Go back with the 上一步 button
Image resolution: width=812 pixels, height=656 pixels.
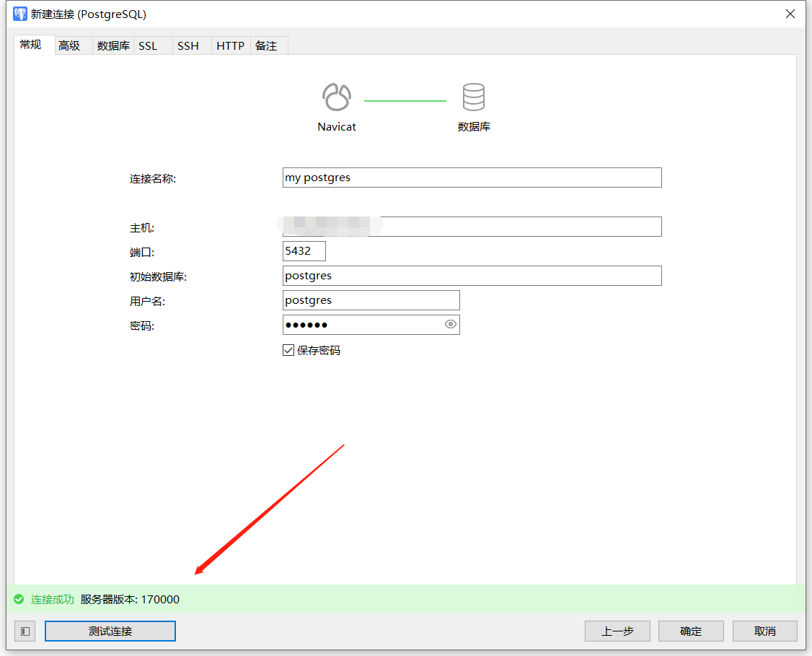(617, 631)
